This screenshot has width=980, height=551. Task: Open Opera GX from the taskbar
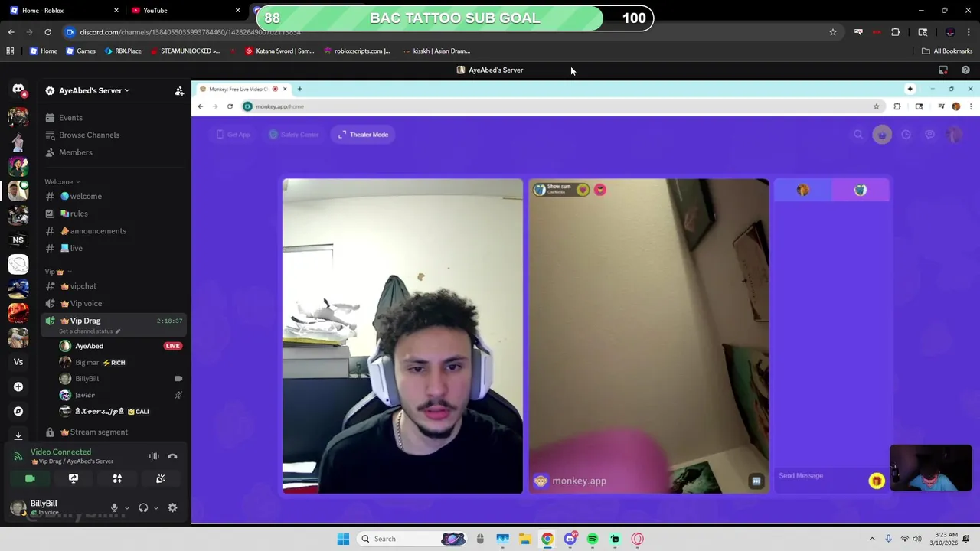(x=637, y=539)
